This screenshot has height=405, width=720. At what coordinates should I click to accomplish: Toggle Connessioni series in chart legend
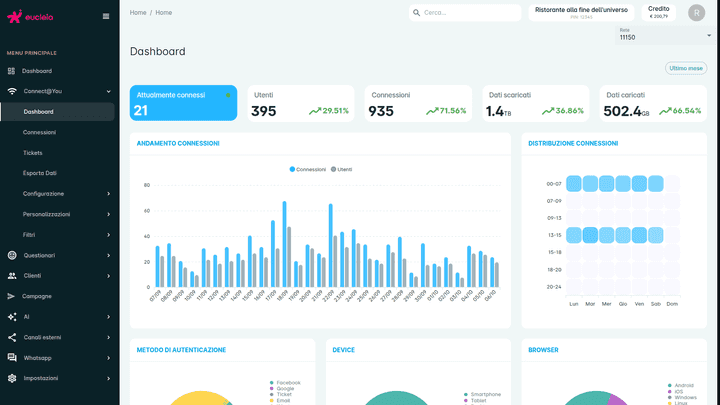pos(307,169)
